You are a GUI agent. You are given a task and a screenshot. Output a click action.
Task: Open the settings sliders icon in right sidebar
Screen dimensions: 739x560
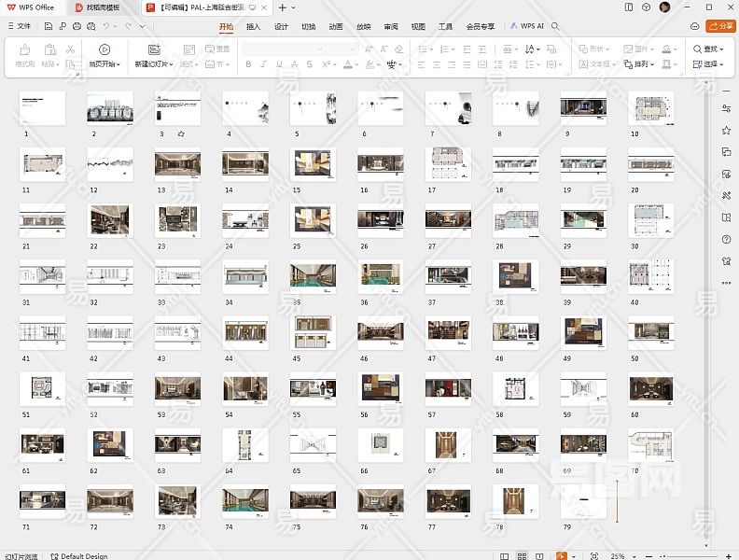726,108
